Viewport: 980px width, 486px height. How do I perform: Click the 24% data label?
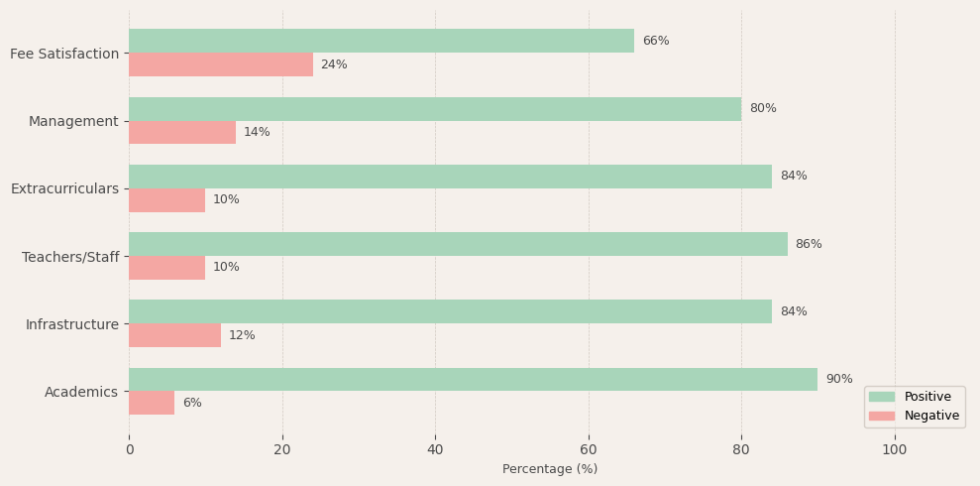(334, 64)
